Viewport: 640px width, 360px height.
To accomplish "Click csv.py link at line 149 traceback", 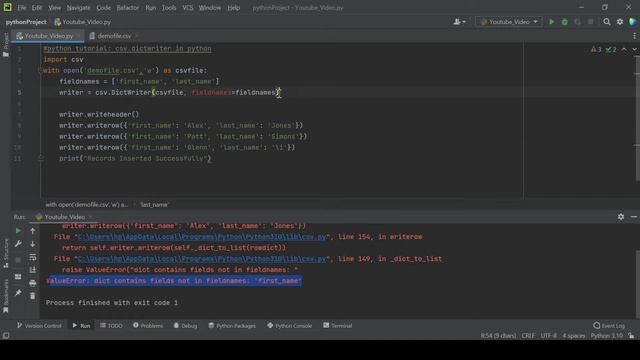I will (202, 259).
